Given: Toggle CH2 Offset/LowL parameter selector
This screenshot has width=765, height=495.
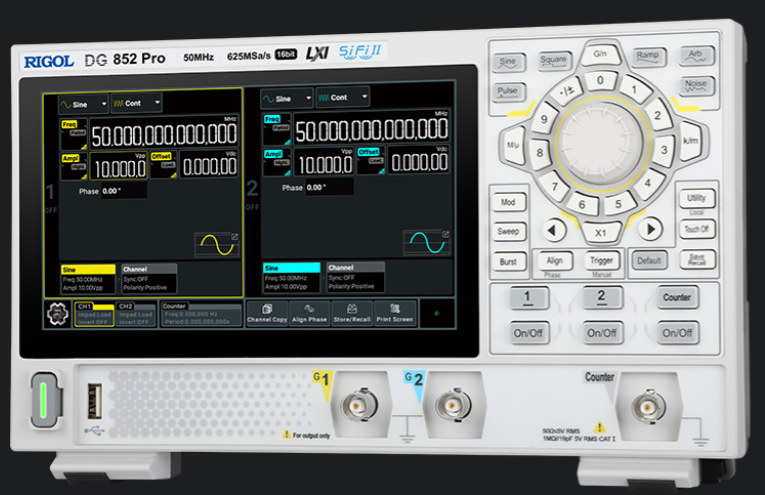Looking at the screenshot, I should click(370, 160).
